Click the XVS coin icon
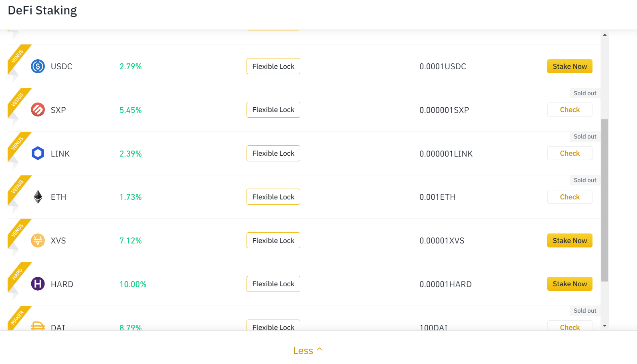Screen dimensions: 637x364 point(38,240)
